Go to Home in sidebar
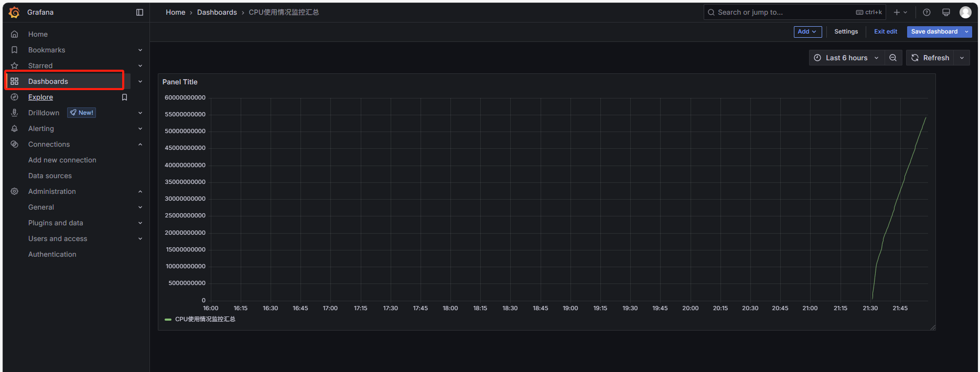This screenshot has height=372, width=980. [38, 34]
